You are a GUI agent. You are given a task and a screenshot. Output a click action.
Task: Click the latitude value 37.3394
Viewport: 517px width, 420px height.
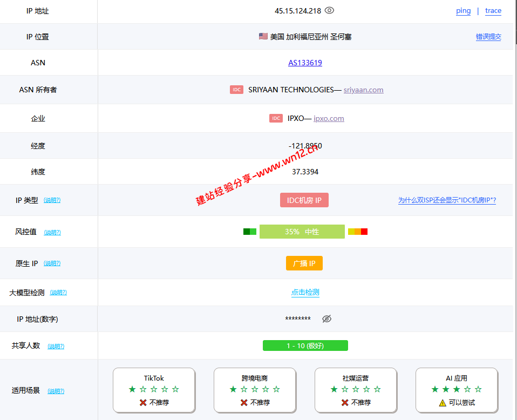tap(305, 172)
